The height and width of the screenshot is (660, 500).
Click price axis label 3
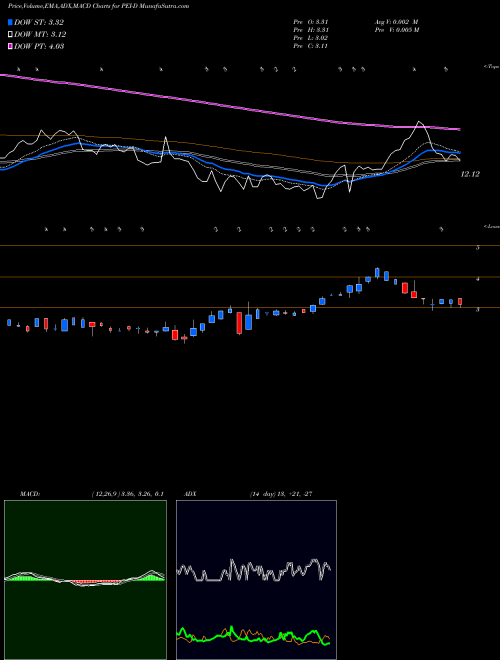pos(478,310)
